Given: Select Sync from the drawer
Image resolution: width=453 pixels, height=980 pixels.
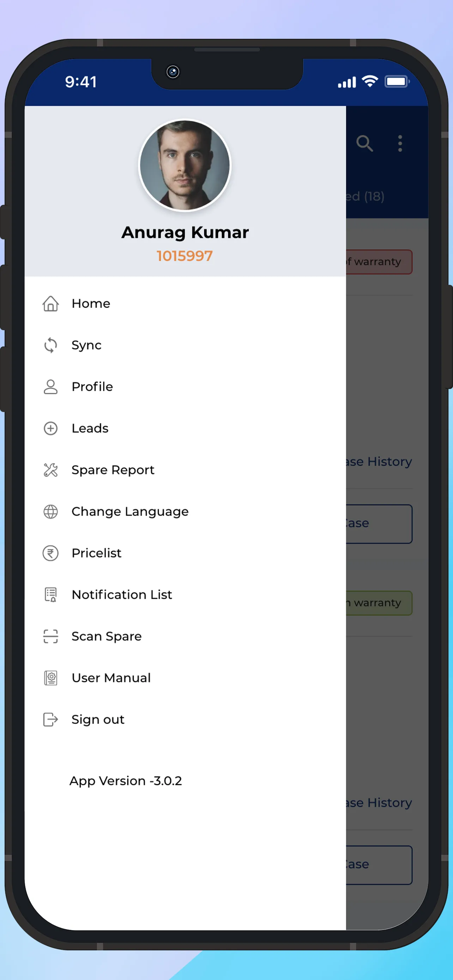Looking at the screenshot, I should (185, 345).
